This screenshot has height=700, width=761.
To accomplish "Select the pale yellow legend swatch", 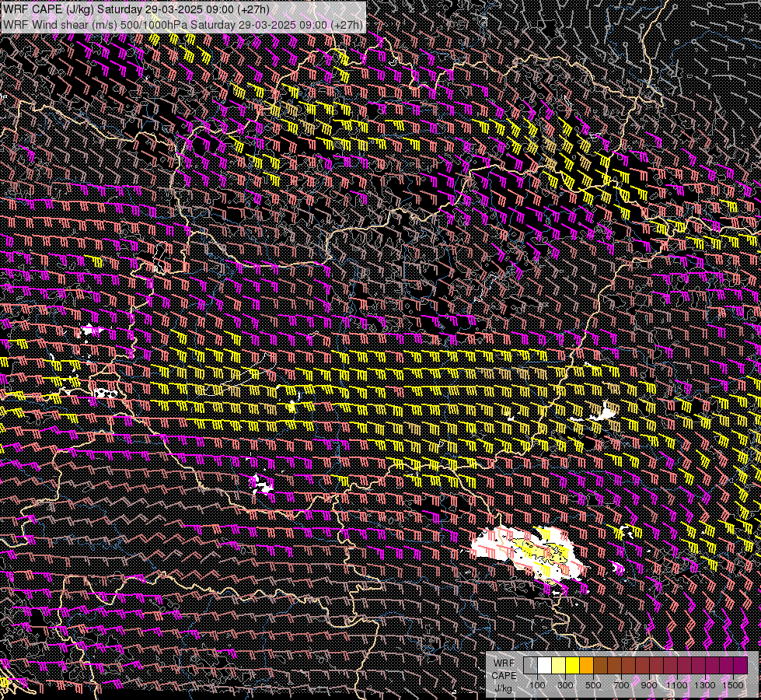I will [x=559, y=665].
